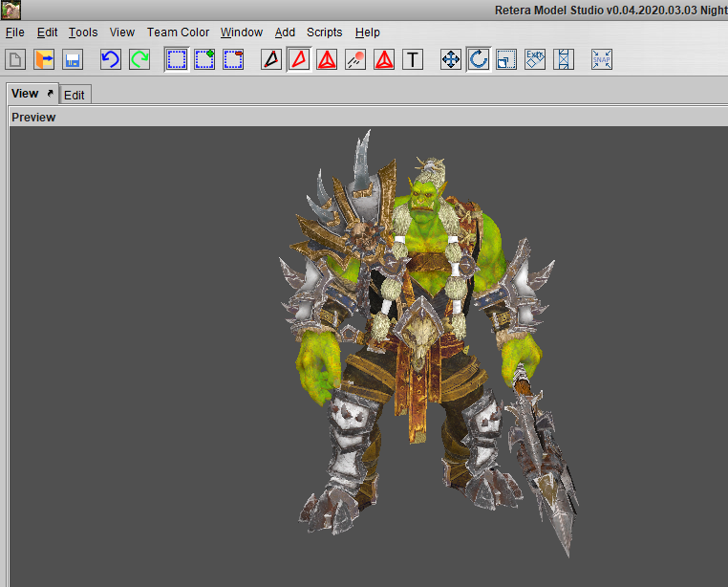
Task: Click the app icon in title bar
Action: click(11, 10)
